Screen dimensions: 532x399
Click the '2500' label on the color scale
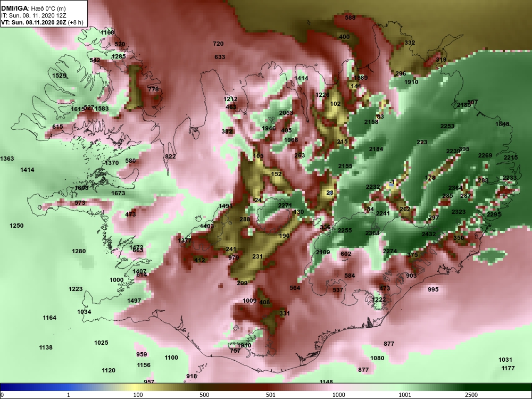coord(471,395)
